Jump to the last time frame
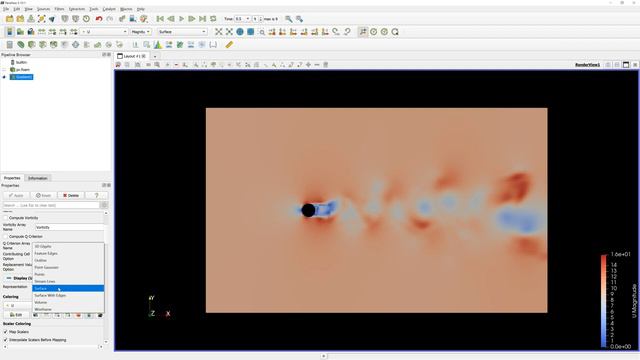640x360 pixels. (202, 19)
